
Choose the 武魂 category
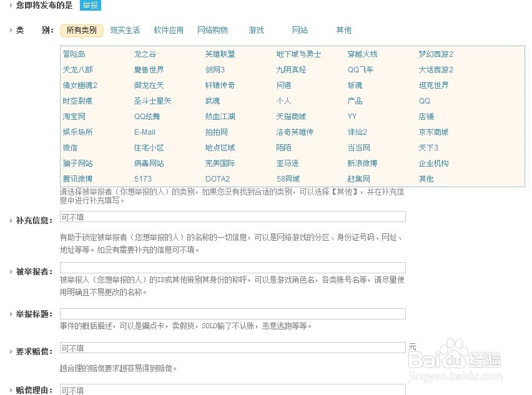(212, 101)
